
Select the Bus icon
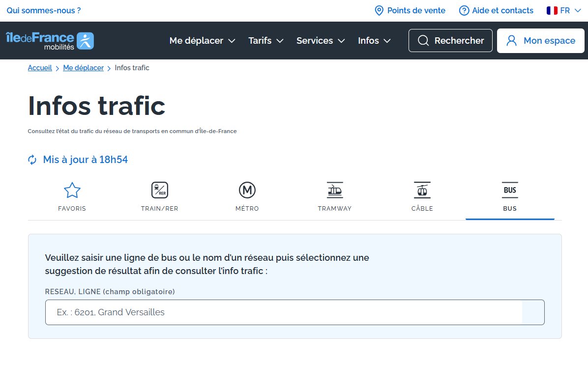coord(510,190)
